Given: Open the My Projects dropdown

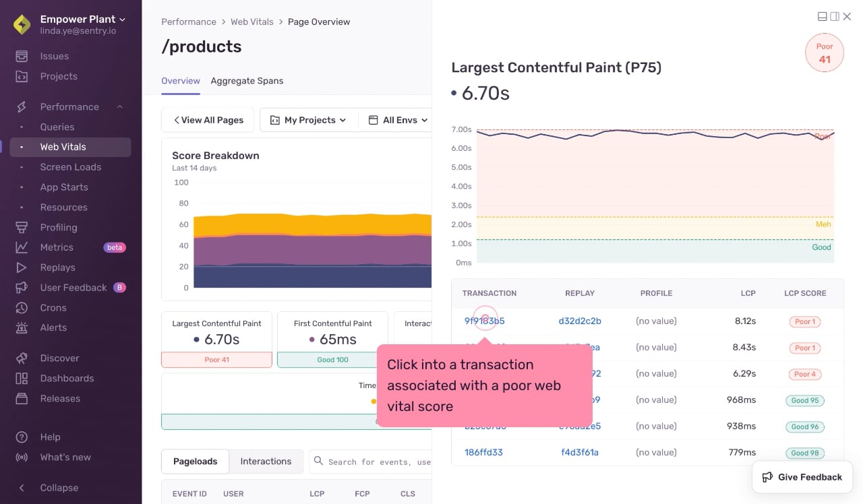Looking at the screenshot, I should coord(309,120).
